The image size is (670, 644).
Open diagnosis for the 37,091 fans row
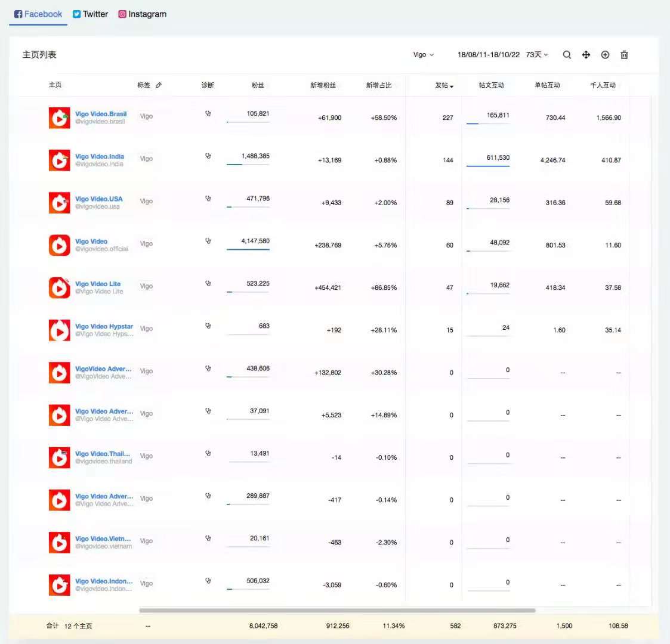[x=208, y=411]
